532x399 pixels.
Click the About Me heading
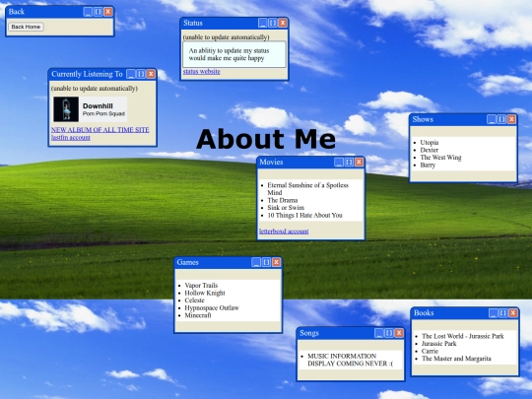[x=266, y=139]
